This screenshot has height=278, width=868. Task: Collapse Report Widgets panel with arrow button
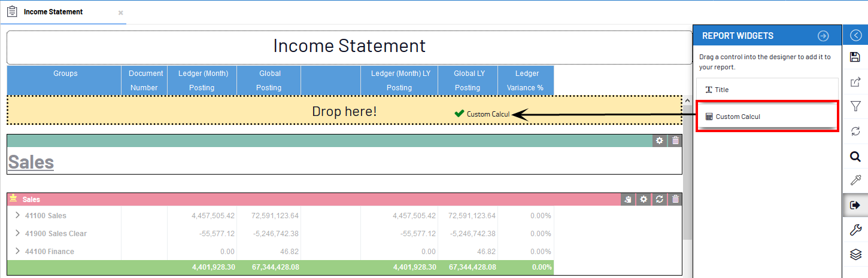(x=823, y=36)
